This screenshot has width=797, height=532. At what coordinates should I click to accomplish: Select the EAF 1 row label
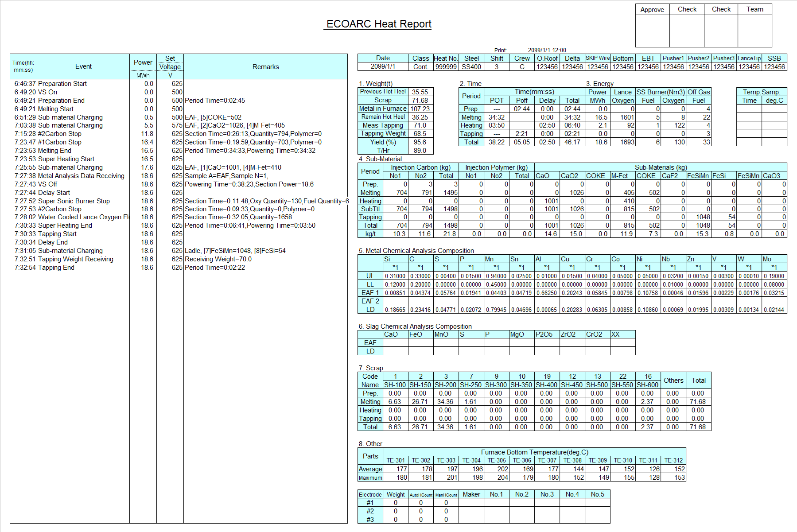370,292
